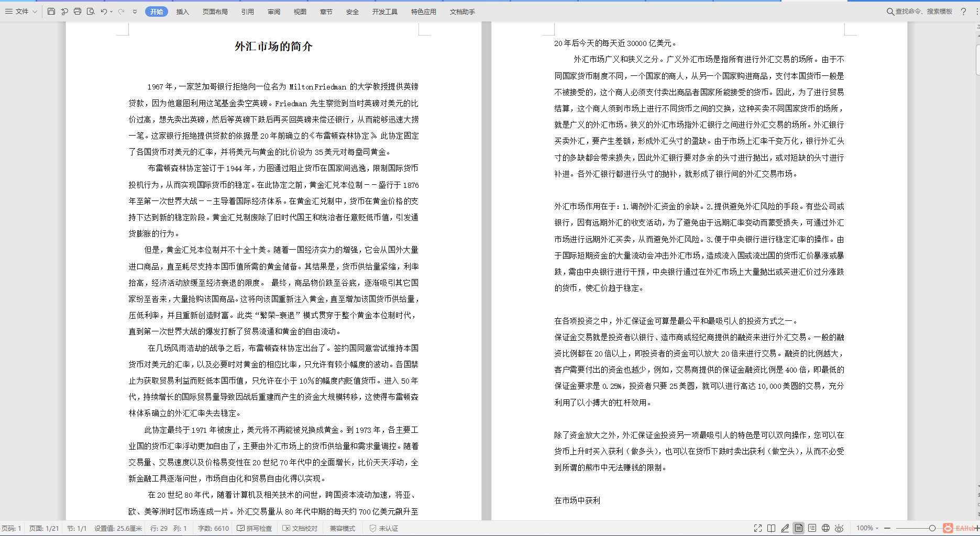Expand the Undo history dropdown arrow
The width and height of the screenshot is (980, 536).
point(111,12)
